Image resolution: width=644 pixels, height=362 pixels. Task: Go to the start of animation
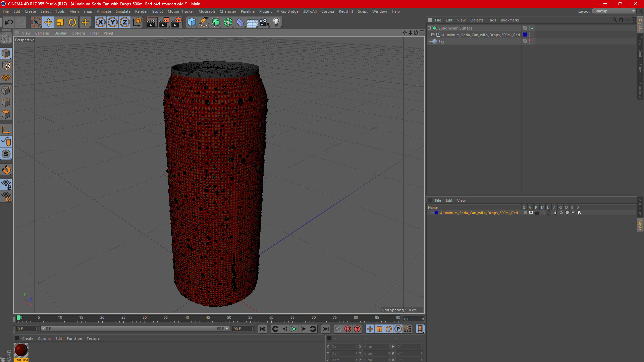(263, 329)
